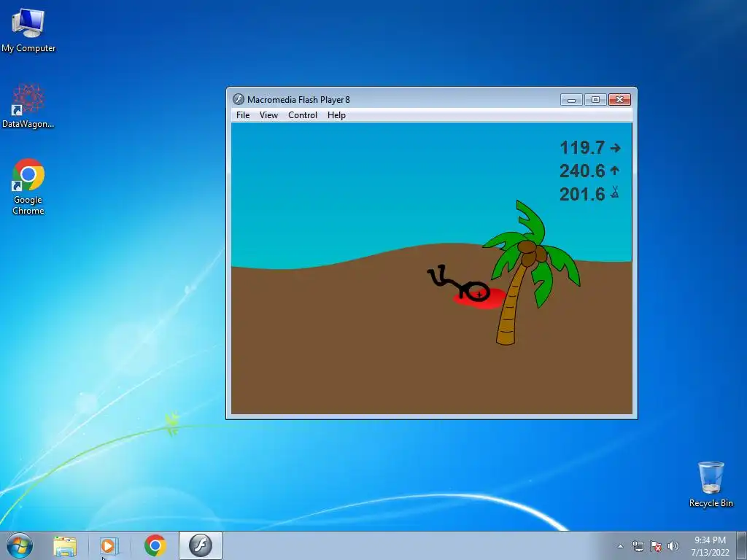Open Windows Explorer from the taskbar

65,545
